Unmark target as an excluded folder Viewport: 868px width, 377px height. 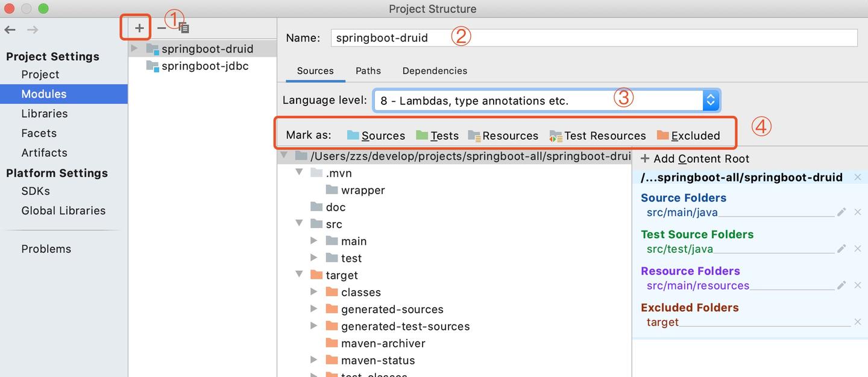click(858, 322)
